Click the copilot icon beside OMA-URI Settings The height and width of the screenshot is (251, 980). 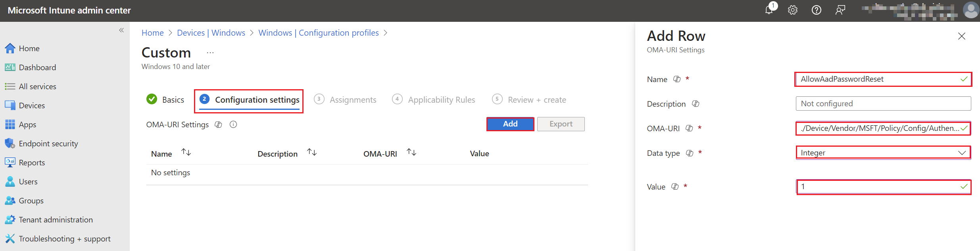pyautogui.click(x=218, y=125)
